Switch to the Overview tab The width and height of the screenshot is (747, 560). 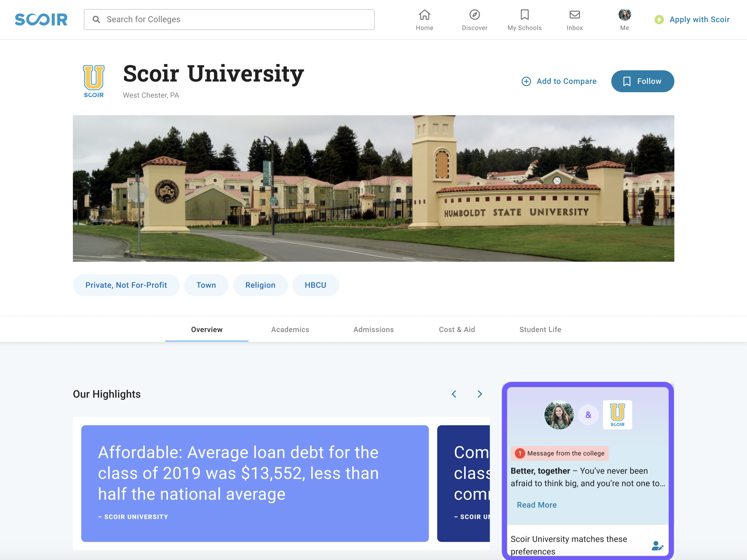click(x=207, y=330)
